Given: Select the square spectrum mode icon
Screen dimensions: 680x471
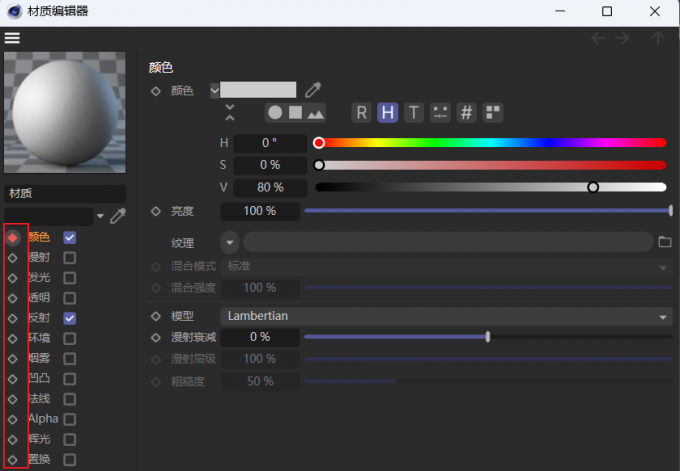Looking at the screenshot, I should tap(295, 113).
